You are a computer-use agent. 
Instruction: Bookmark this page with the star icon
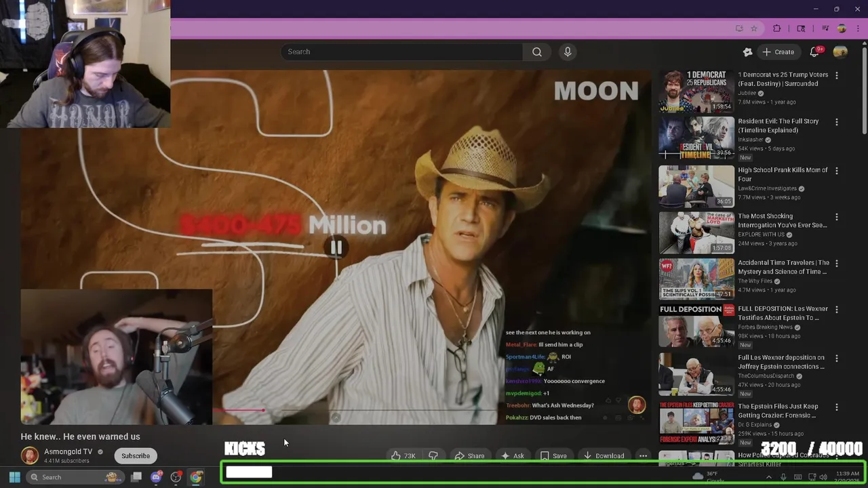click(754, 28)
